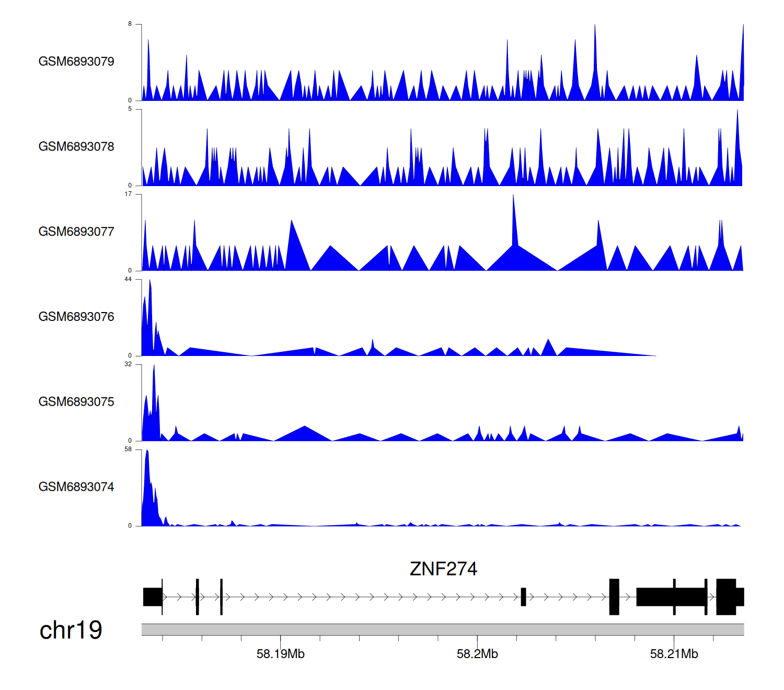Click the GSM6893077 track name
Screen dimensions: 784x690
76,232
